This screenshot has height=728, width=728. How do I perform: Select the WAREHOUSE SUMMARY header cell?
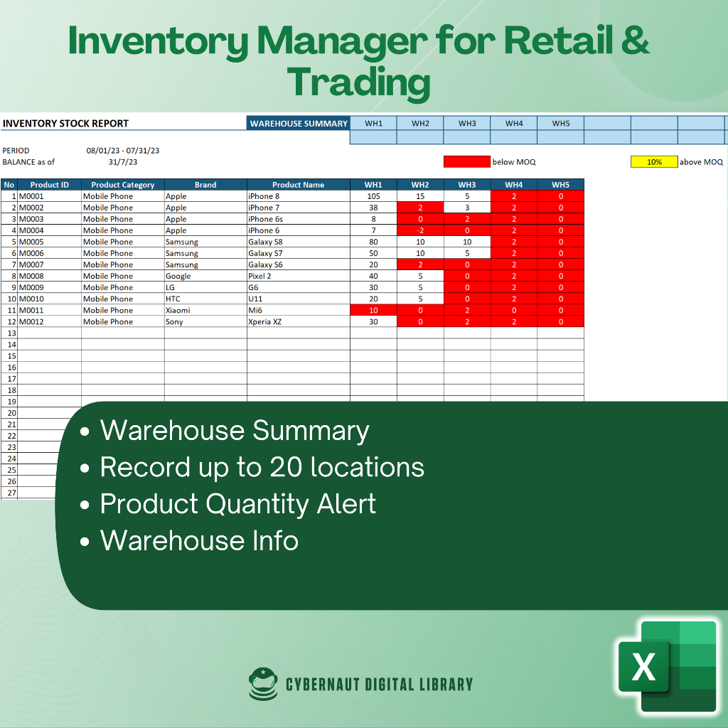click(x=299, y=124)
